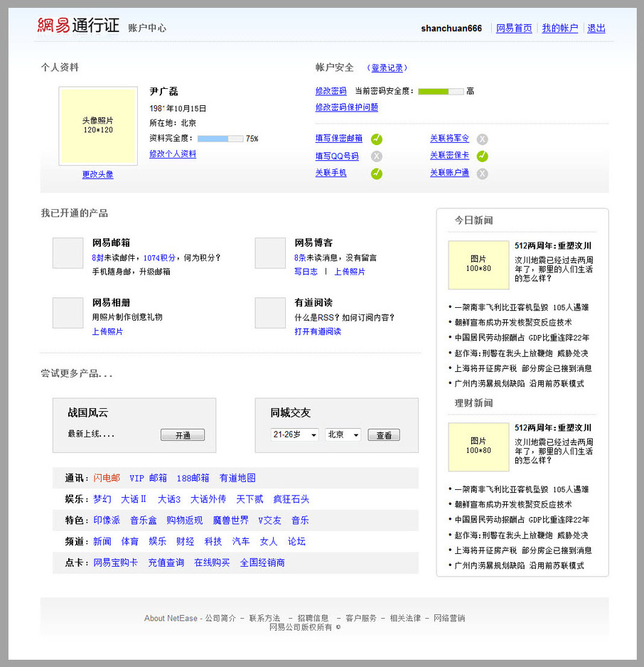Click the 修改密码 link

click(331, 91)
